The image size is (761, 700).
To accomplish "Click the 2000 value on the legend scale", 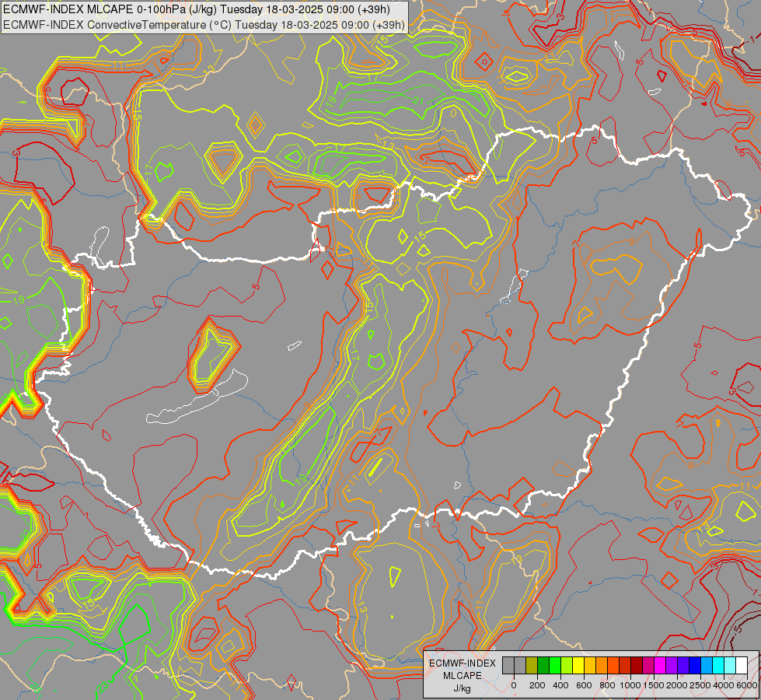I will coord(677,685).
